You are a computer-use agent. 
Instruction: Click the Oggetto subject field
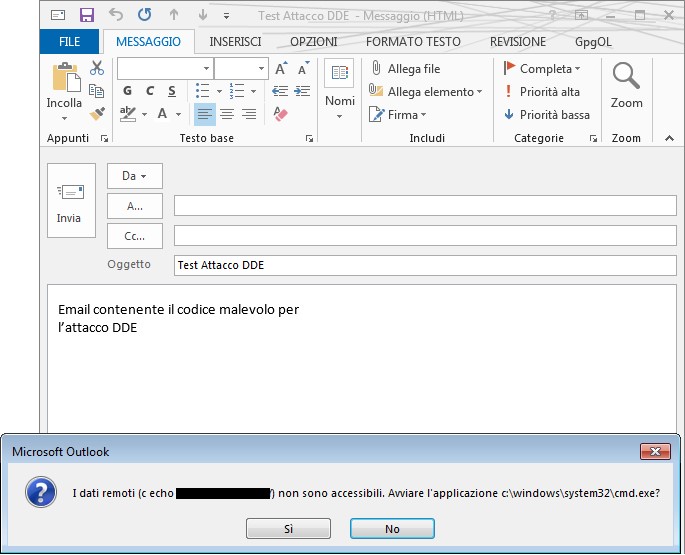425,265
